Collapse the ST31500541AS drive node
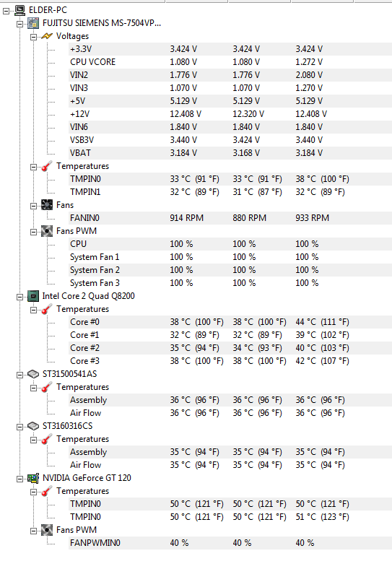The height and width of the screenshot is (569, 392). point(19,375)
